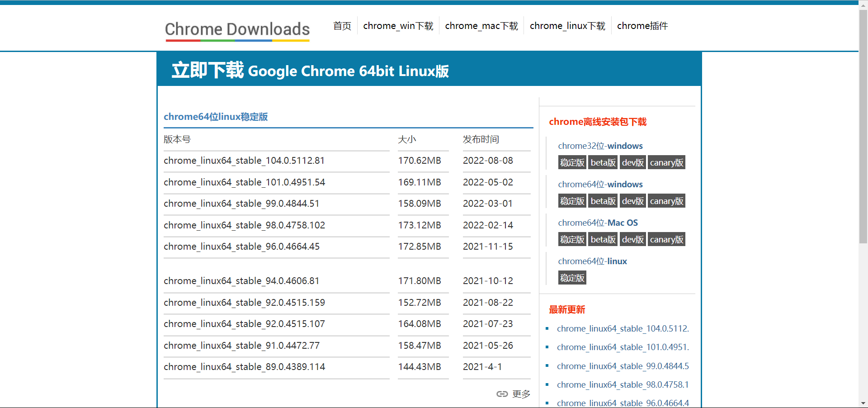This screenshot has height=408, width=868.
Task: Click the 2022-08-08 release date cell
Action: 488,161
